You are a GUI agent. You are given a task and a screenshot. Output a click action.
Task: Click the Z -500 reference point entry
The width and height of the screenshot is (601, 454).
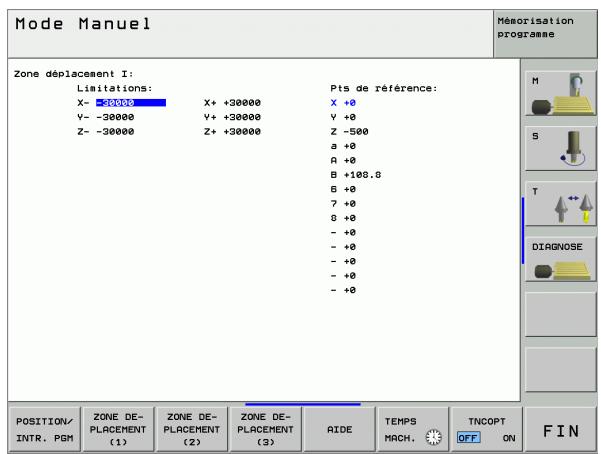click(x=349, y=132)
